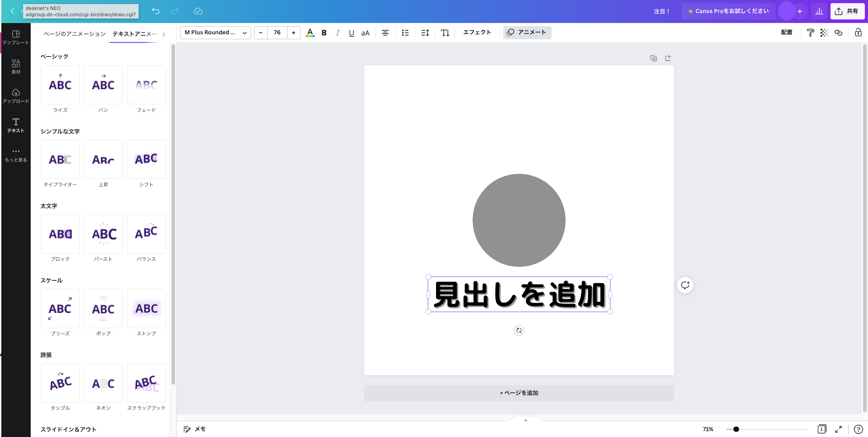Open the M Plus Rounded font dropdown

(215, 32)
